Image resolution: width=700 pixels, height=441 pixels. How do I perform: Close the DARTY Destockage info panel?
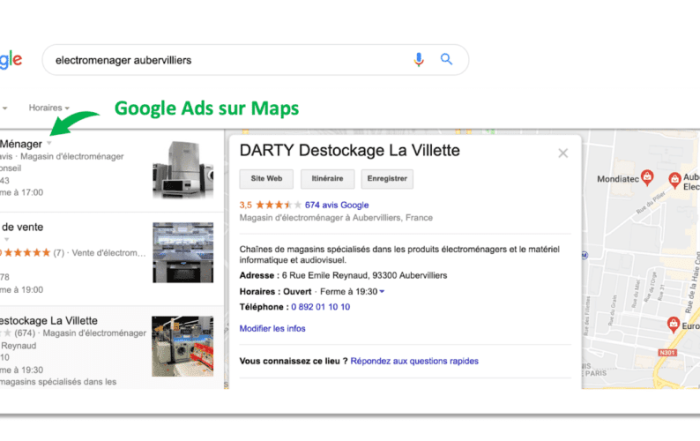pyautogui.click(x=563, y=153)
